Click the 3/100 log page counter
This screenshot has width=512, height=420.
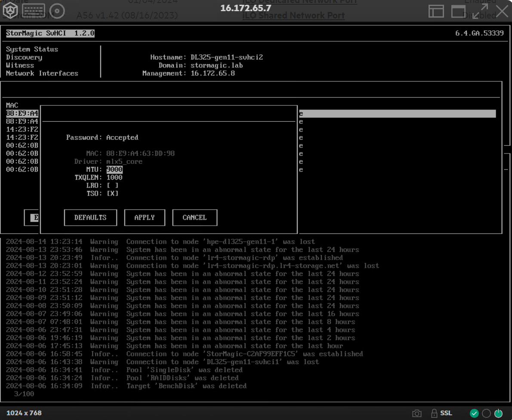click(x=24, y=394)
